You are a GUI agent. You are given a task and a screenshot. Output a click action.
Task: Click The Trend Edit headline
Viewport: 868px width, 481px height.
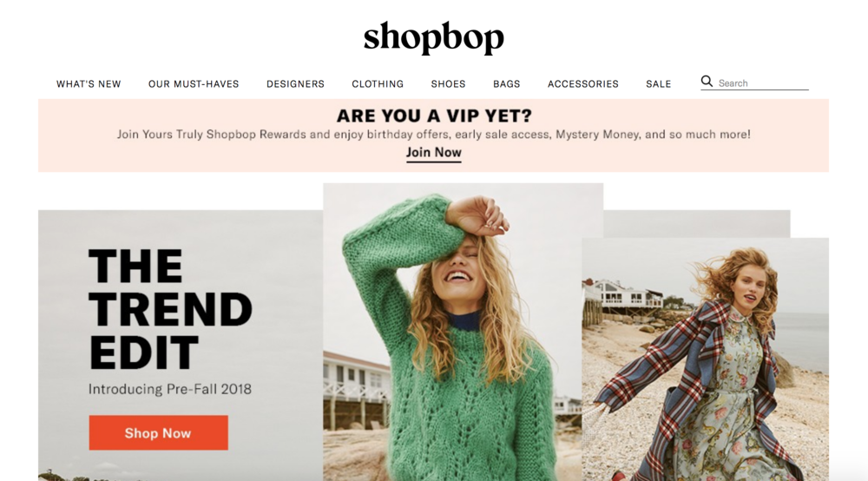pos(170,309)
